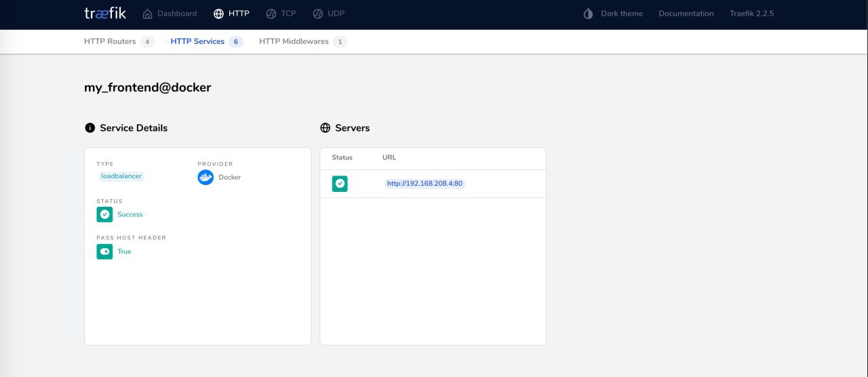The width and height of the screenshot is (868, 377).
Task: Click the PROVIDER field label
Action: [x=215, y=164]
